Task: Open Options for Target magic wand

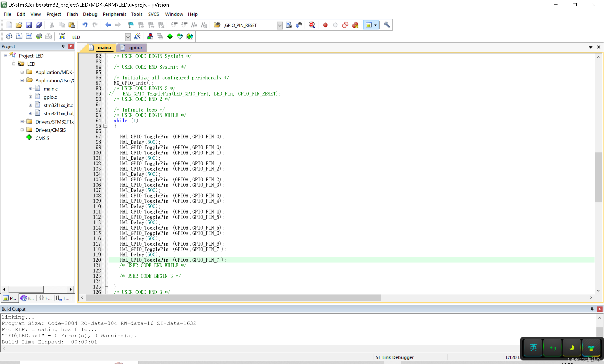Action: 137,37
